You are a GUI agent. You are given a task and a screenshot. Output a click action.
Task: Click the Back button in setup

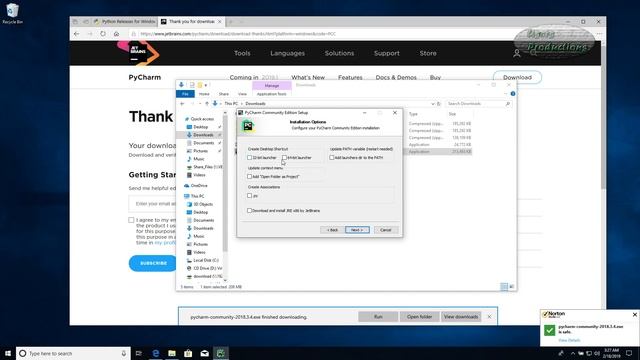point(332,230)
